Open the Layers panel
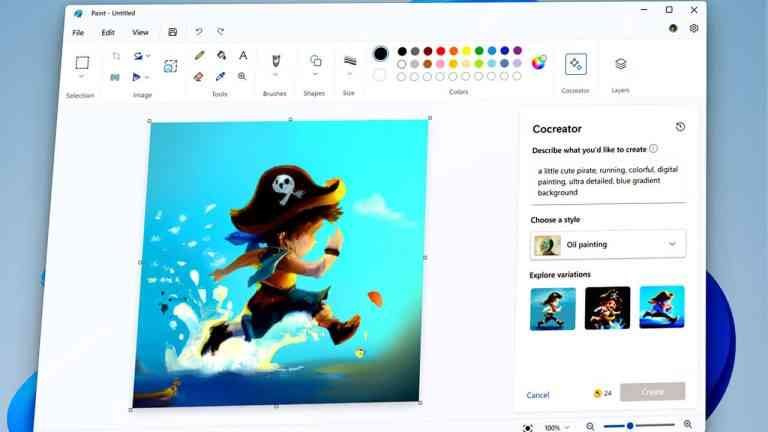 click(621, 64)
